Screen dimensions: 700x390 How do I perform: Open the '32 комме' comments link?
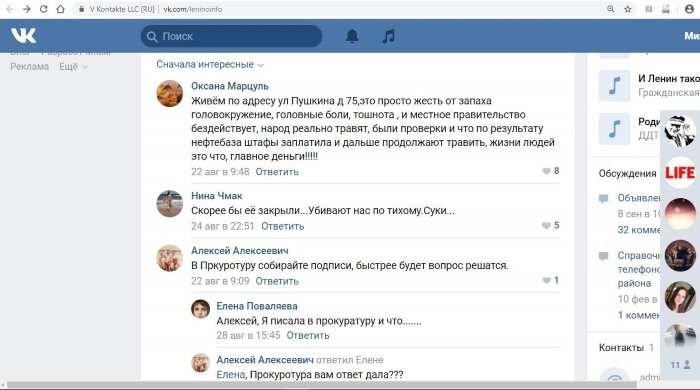[x=639, y=230]
